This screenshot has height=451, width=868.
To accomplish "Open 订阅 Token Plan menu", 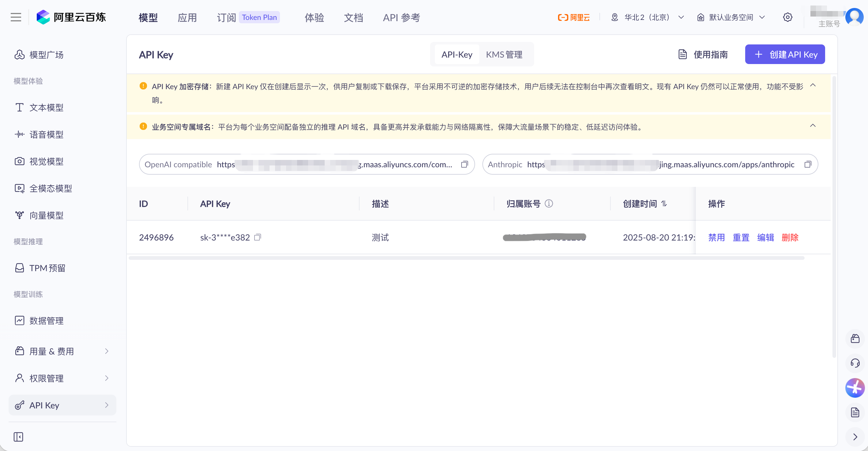I will point(248,17).
